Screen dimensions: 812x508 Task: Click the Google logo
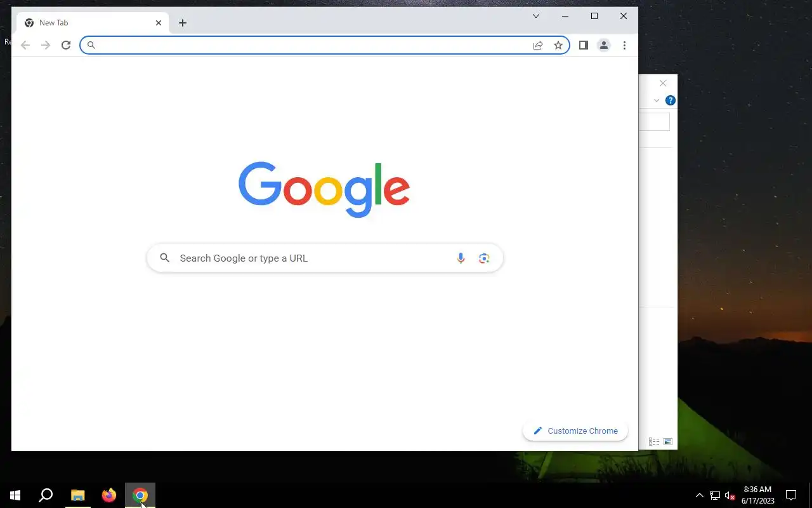[x=324, y=189]
